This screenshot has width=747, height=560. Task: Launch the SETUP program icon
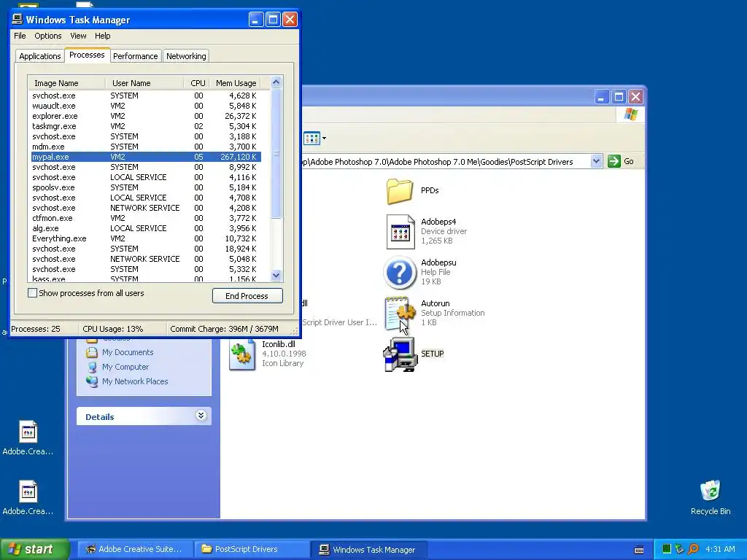click(400, 354)
